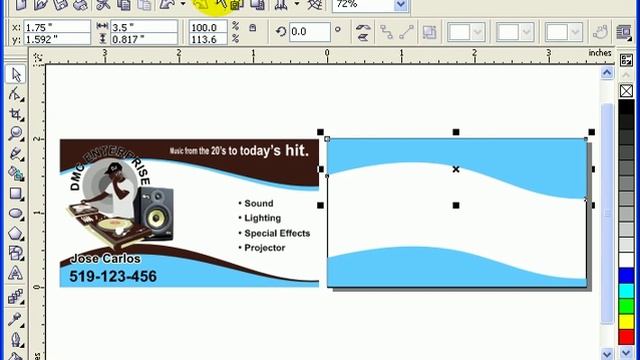Click the x position field
The image size is (640, 360).
[57, 27]
